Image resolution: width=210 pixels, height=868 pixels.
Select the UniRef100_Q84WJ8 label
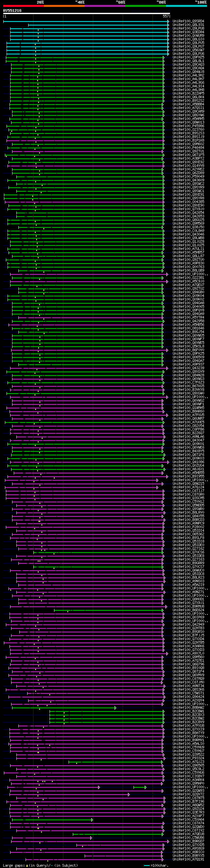tap(188, 72)
